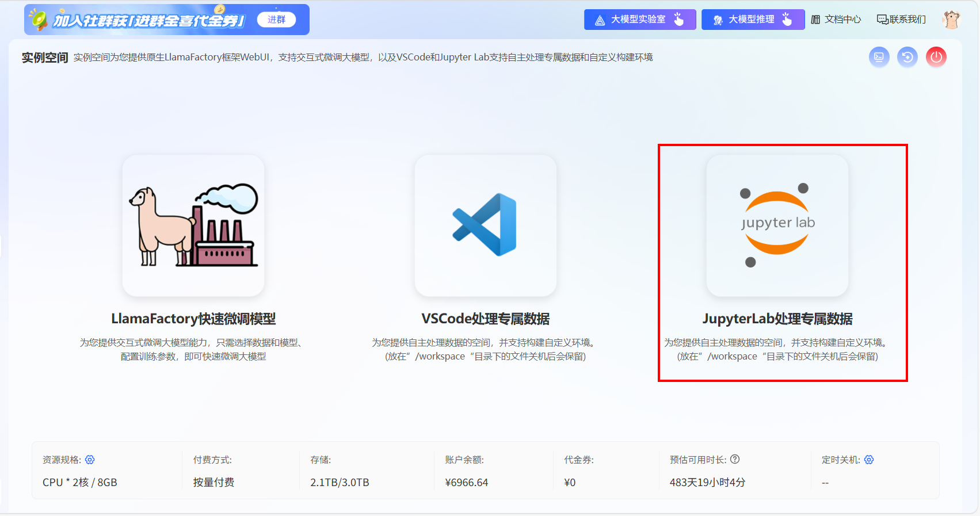The width and height of the screenshot is (980, 516).
Task: Click the 账户余额 value ¥6966.64
Action: click(x=466, y=483)
